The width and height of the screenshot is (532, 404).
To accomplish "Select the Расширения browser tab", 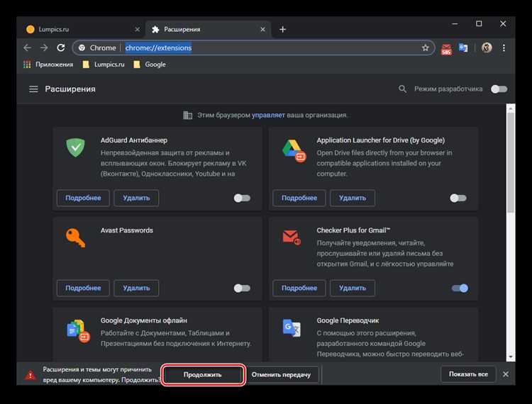I will 208,30.
